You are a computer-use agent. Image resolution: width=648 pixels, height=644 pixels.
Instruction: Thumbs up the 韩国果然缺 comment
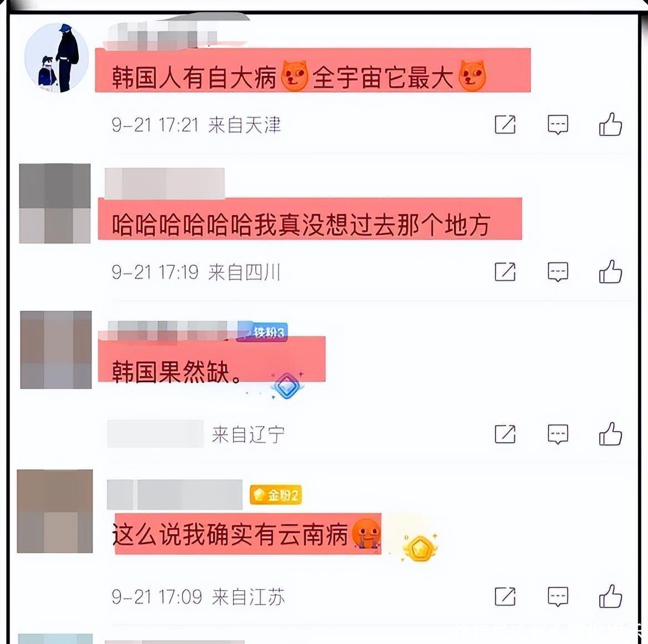pos(610,434)
